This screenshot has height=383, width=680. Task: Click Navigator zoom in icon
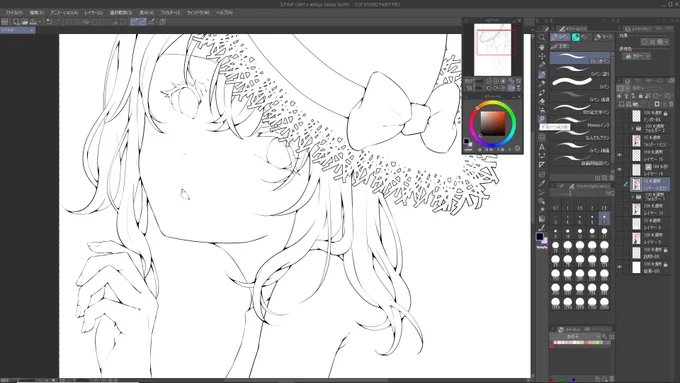click(x=496, y=81)
